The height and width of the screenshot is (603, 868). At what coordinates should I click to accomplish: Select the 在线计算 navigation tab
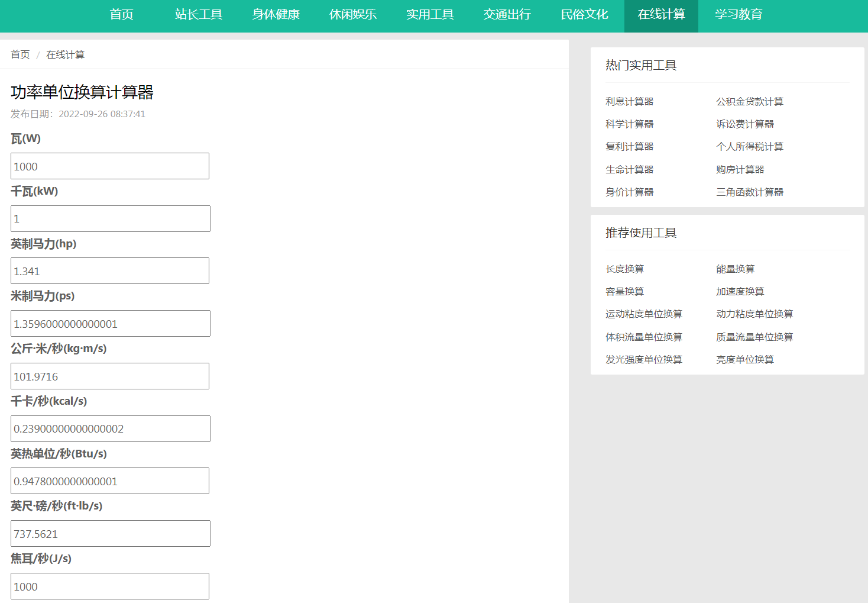point(661,15)
